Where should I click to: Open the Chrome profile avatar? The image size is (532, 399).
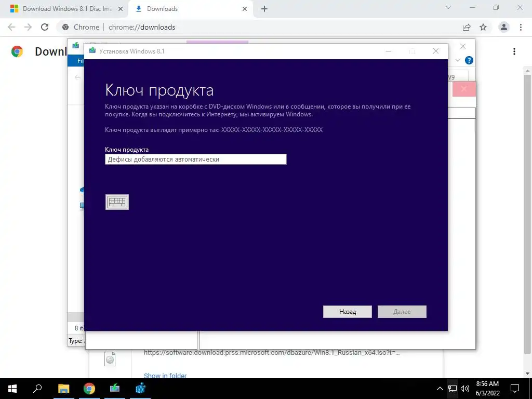504,27
